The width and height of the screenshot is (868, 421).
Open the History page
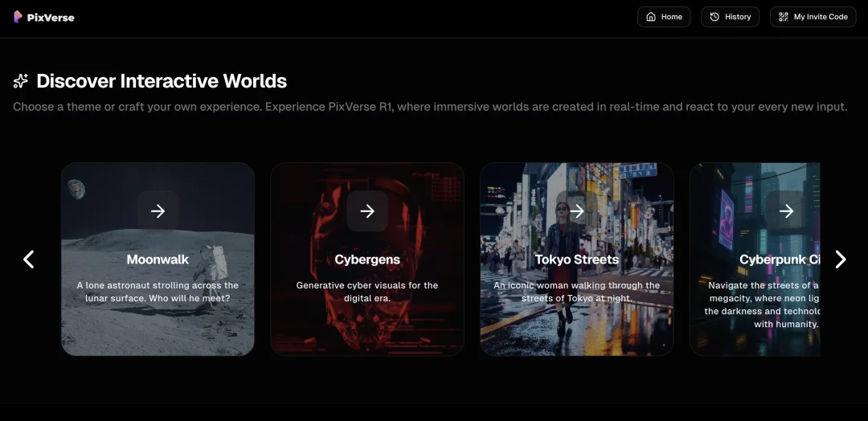[x=731, y=17]
